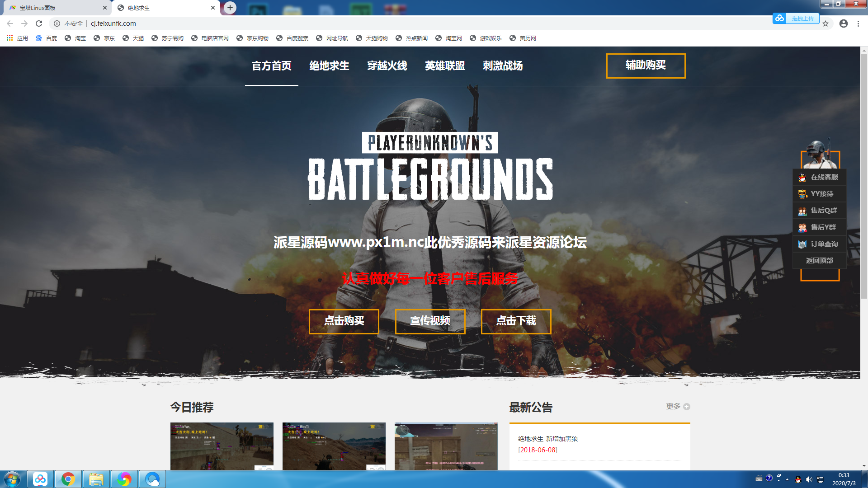Open YY接待 in the side panel

(x=819, y=194)
